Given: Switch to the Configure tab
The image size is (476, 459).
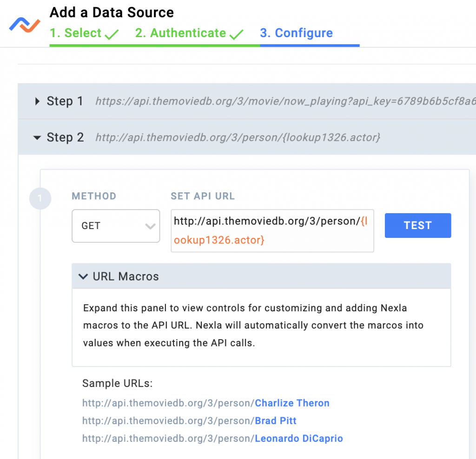Looking at the screenshot, I should [296, 33].
